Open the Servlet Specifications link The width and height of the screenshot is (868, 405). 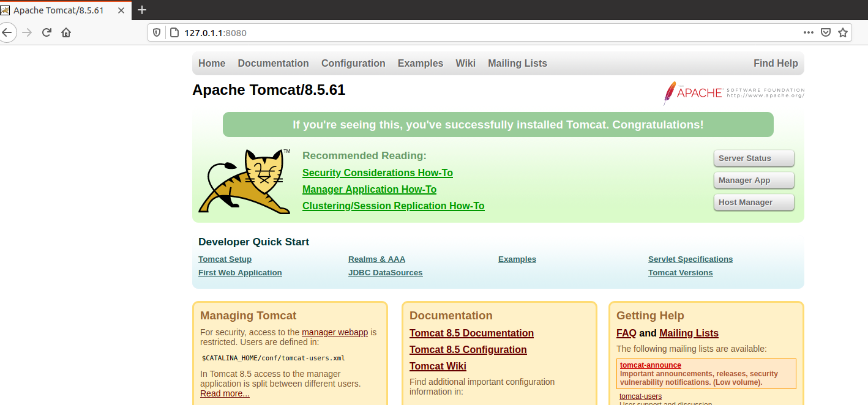click(690, 259)
